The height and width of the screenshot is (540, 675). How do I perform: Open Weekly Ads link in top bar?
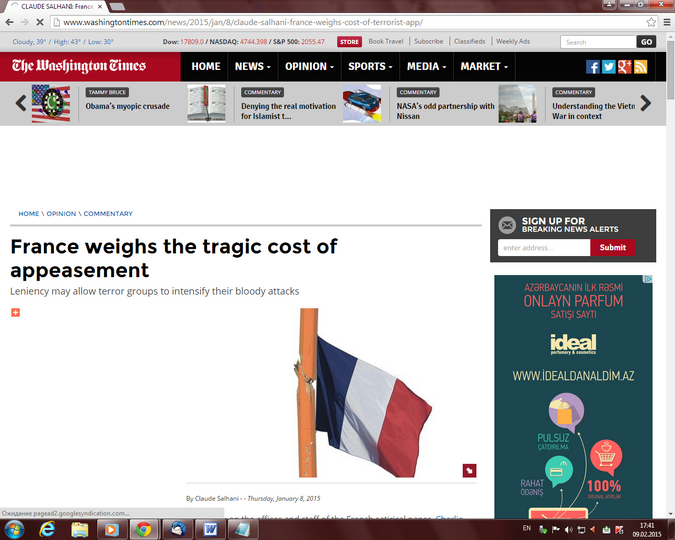pos(513,41)
